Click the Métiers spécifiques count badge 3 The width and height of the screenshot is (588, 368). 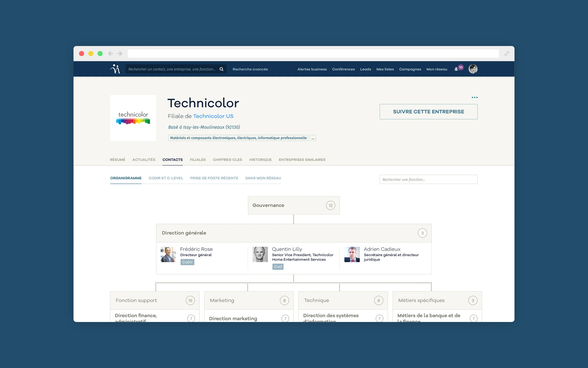pyautogui.click(x=473, y=300)
